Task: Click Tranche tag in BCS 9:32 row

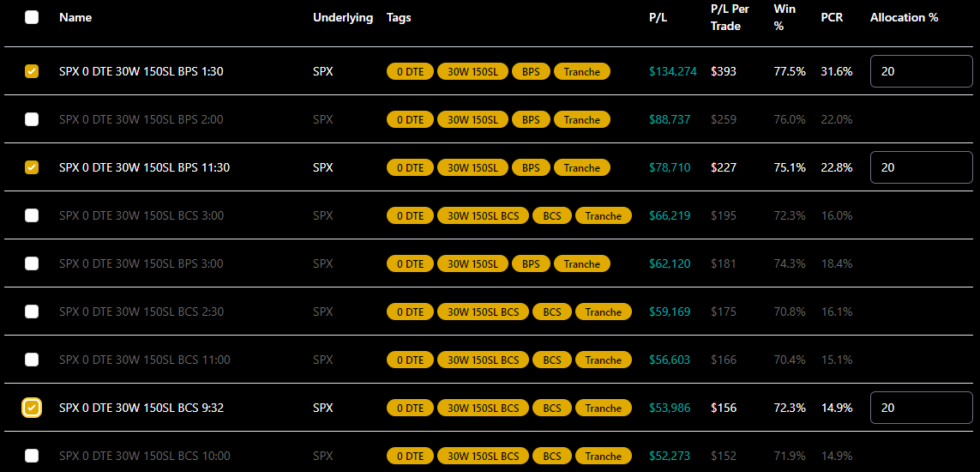Action: pos(604,408)
